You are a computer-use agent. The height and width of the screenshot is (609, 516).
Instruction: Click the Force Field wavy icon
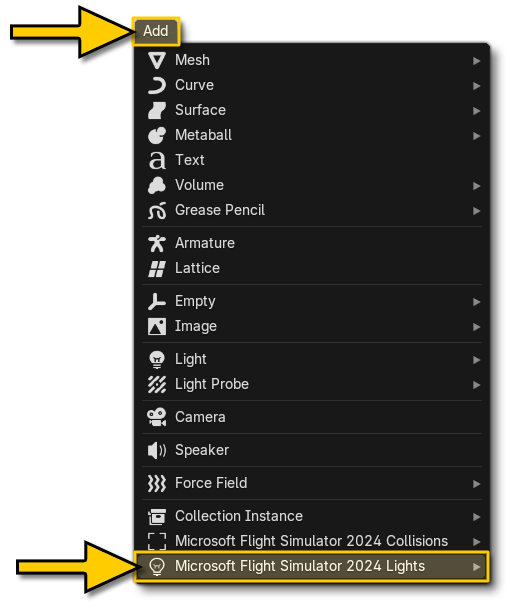[157, 483]
